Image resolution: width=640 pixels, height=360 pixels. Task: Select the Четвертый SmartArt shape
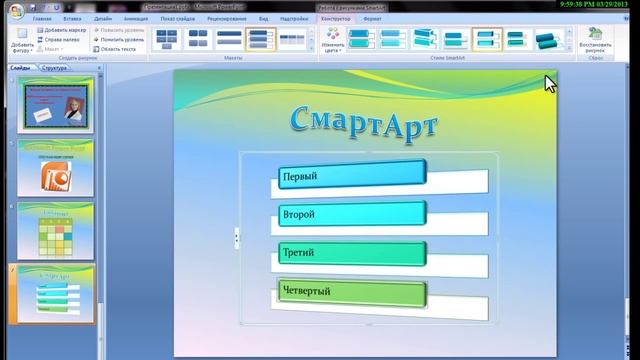(352, 293)
